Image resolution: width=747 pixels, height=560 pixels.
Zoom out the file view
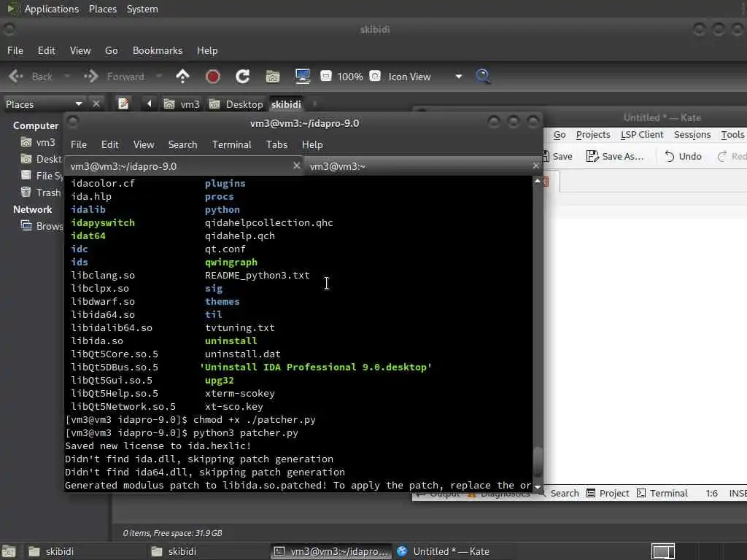click(326, 76)
